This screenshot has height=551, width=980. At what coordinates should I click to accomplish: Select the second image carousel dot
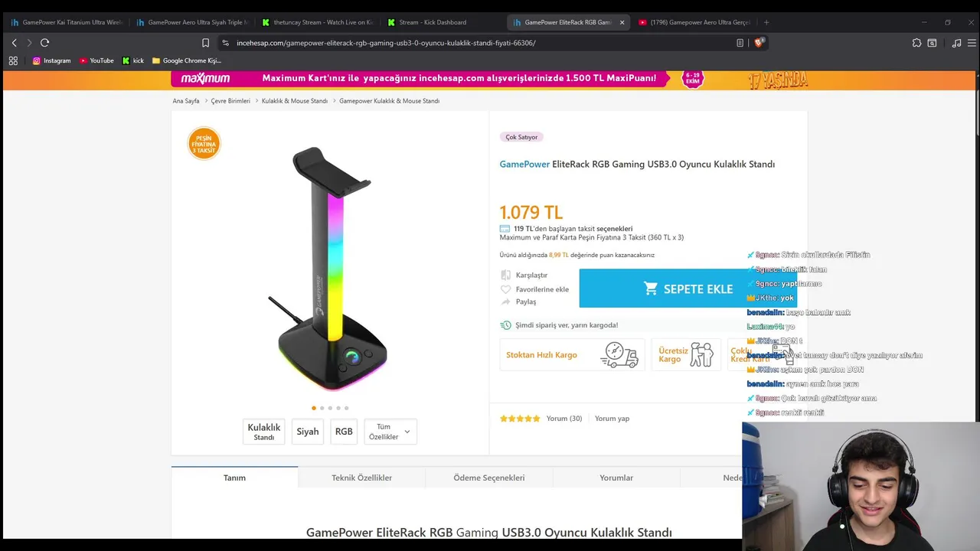click(322, 408)
